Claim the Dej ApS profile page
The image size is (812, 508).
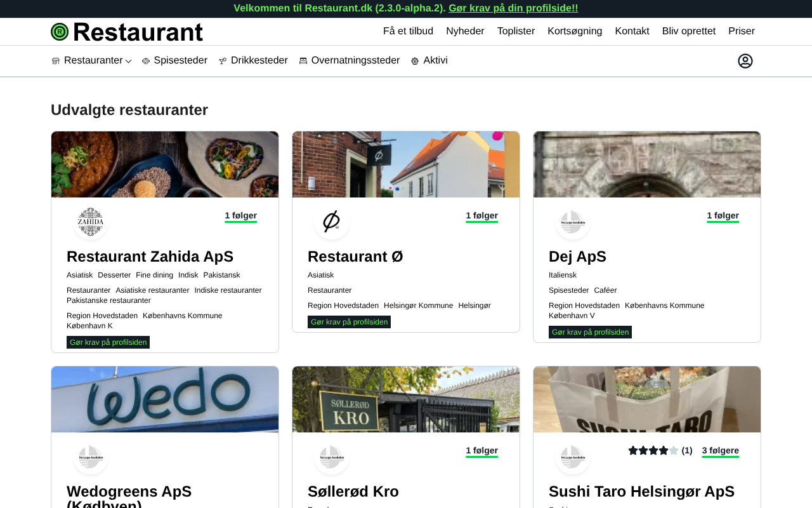590,332
